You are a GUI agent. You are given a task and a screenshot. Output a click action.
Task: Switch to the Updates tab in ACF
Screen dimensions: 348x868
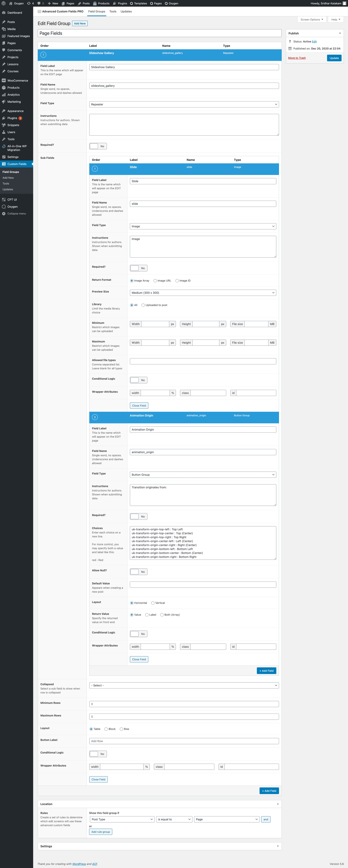coord(126,11)
